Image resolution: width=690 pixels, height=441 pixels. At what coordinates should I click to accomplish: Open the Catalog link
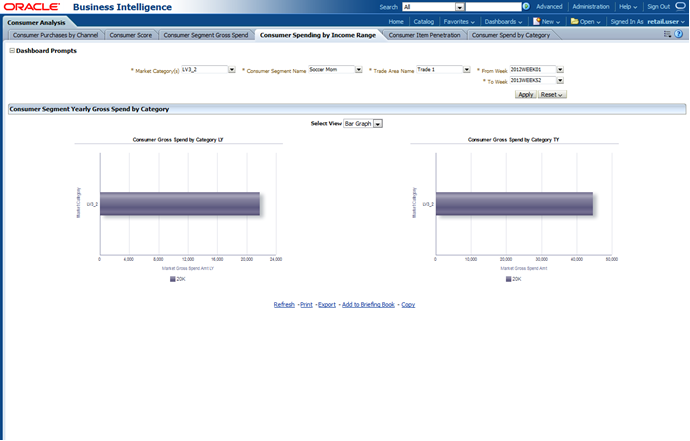[x=423, y=22]
